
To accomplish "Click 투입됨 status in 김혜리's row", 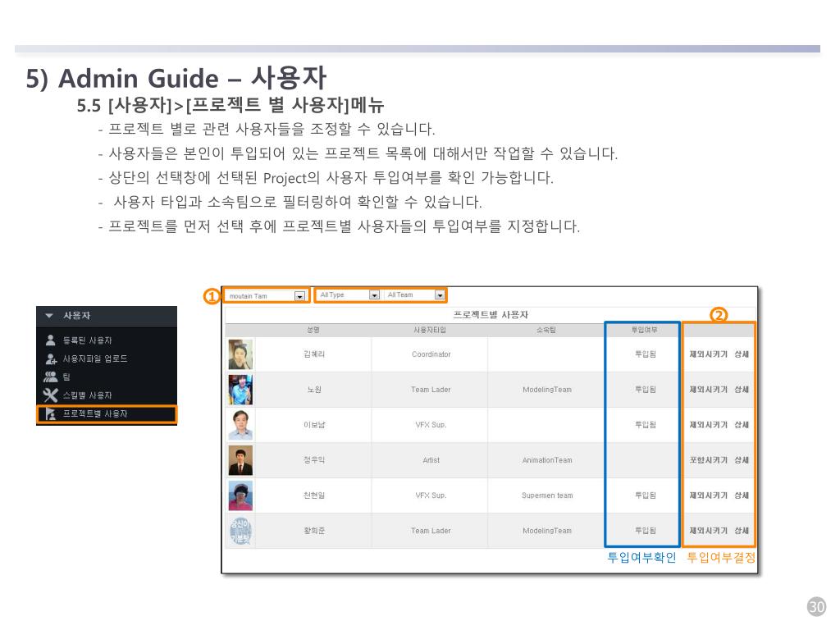I will [645, 354].
